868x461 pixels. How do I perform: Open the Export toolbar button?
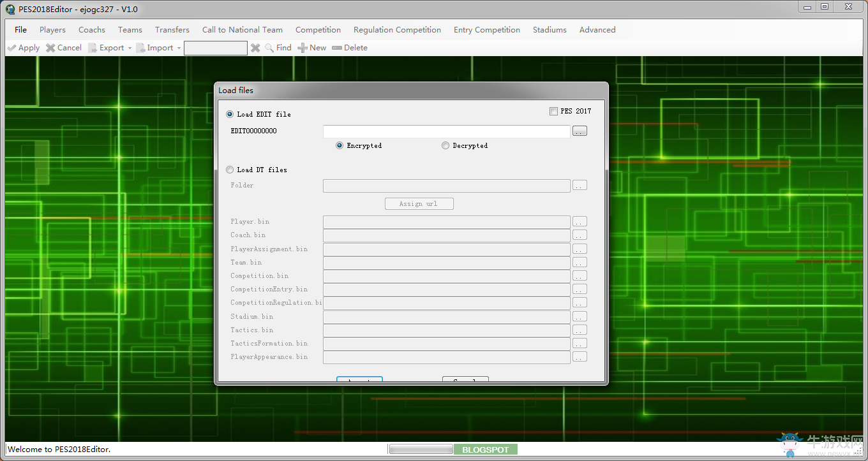pyautogui.click(x=107, y=48)
